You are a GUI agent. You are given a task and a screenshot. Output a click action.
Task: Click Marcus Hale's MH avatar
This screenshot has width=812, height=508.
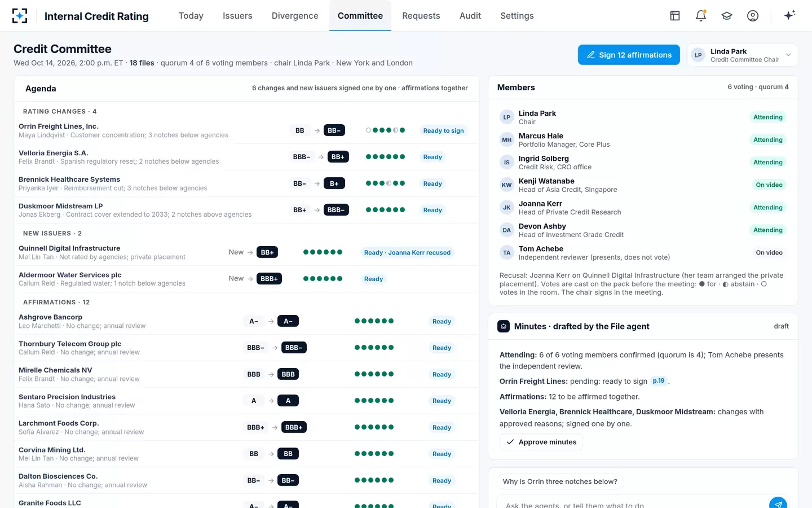pos(507,140)
